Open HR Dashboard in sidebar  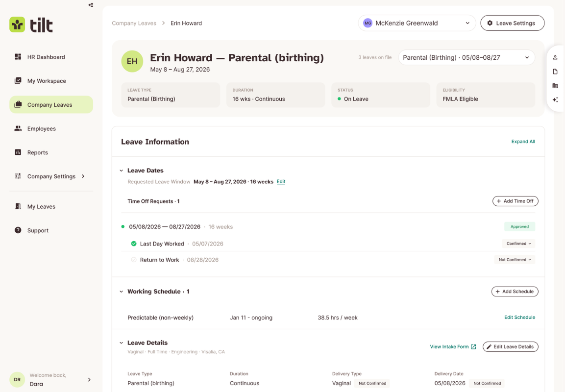point(51,57)
